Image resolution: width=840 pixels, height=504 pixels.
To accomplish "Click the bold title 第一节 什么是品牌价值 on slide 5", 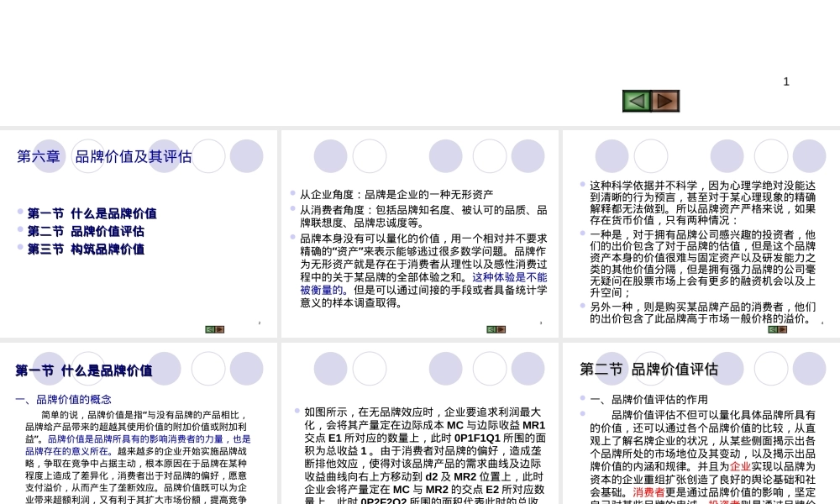I will (x=83, y=370).
